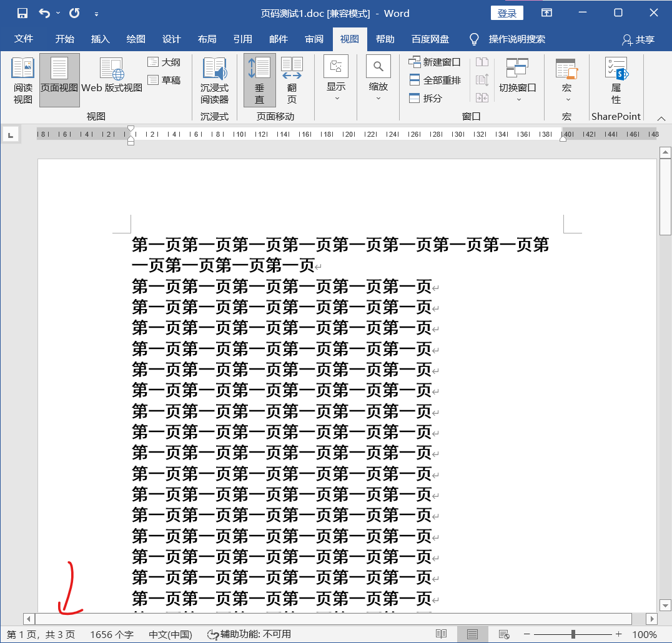Viewport: 672px width, 643px height.
Task: Click the vertical scrollbar thumb
Action: (x=665, y=197)
